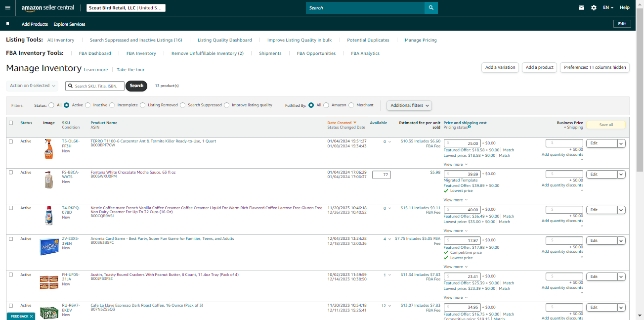Screen dimensions: 644x320
Task: Select the Inactive status filter
Action: [88, 105]
